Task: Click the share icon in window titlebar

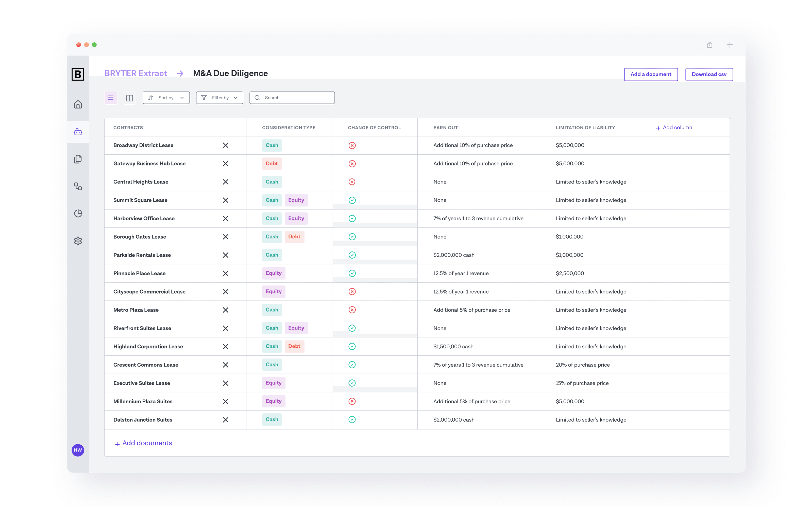Action: (x=710, y=45)
